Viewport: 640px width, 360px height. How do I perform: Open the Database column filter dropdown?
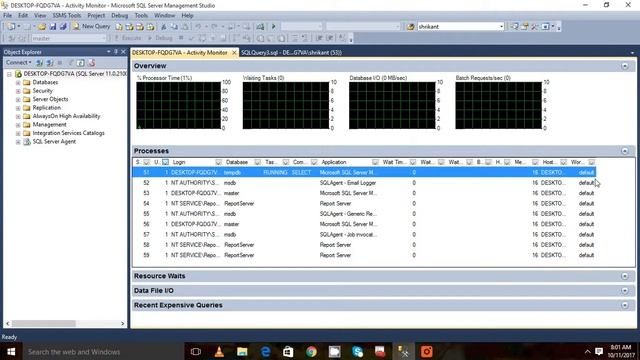coord(257,162)
